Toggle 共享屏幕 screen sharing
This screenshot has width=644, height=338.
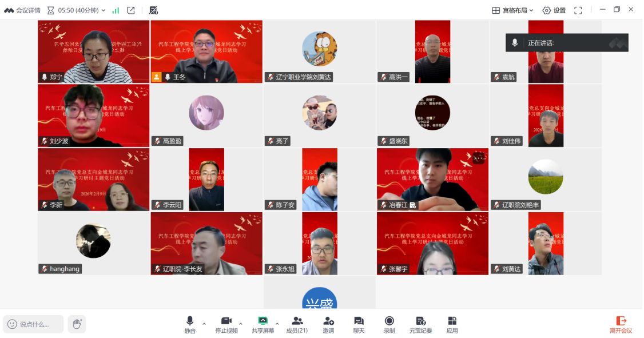(x=263, y=324)
